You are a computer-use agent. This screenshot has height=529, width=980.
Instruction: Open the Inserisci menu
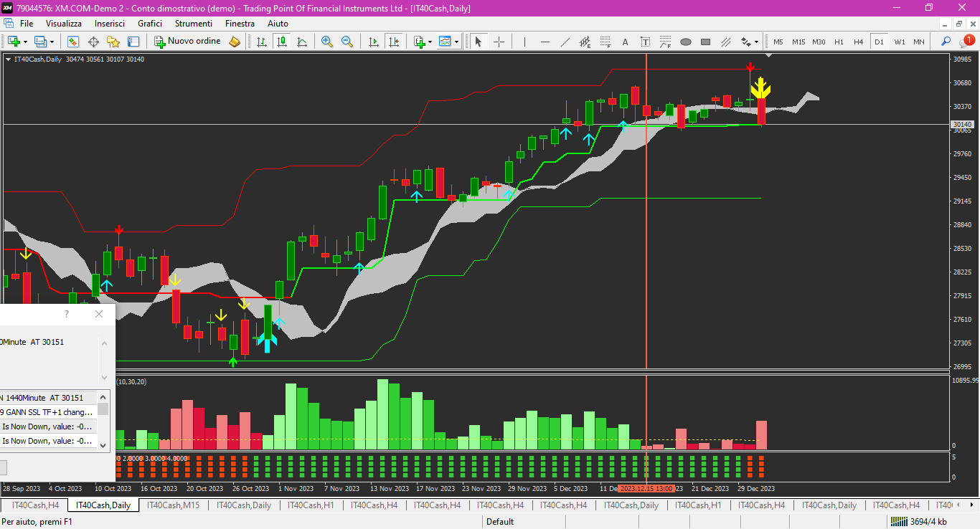pyautogui.click(x=110, y=24)
